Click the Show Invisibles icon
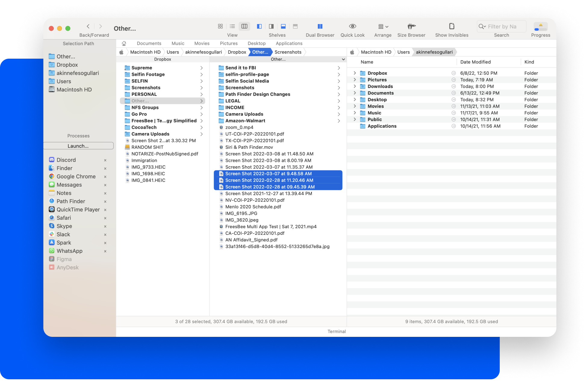Screen dimensions: 588x382 (451, 26)
